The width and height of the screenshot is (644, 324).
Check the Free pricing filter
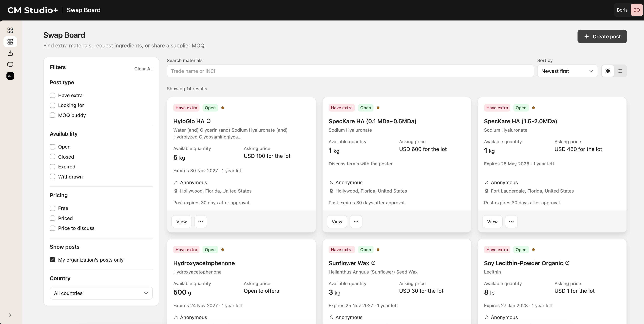coord(52,208)
